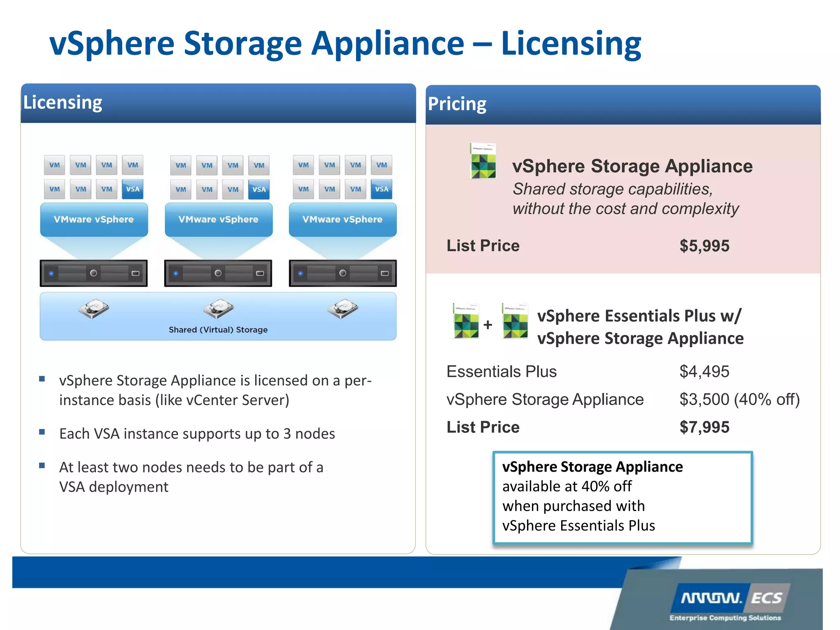Click top-right VM block of right server
The image size is (840, 630).
[x=381, y=165]
